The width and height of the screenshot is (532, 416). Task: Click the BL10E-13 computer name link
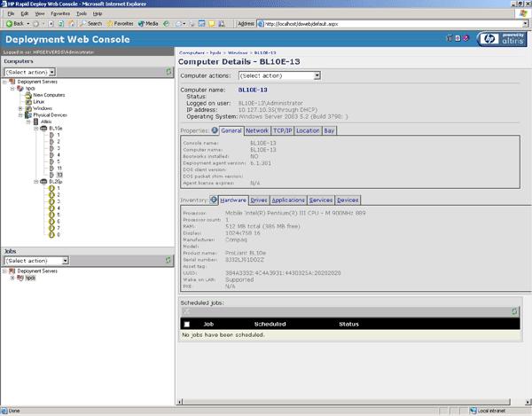pos(253,90)
